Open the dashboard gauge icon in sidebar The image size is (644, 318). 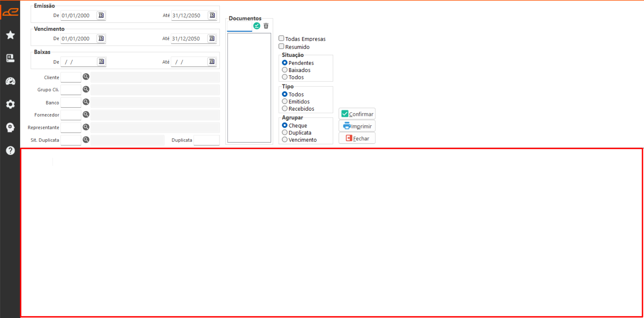10,81
